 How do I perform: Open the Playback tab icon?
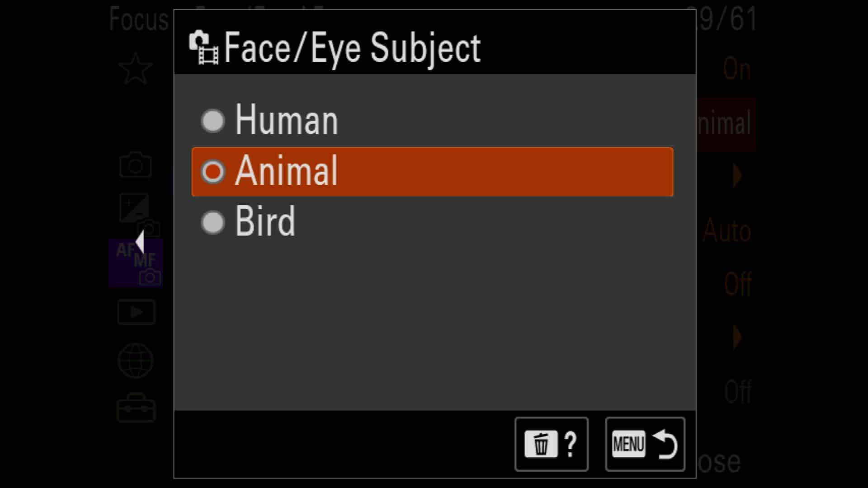coord(136,312)
